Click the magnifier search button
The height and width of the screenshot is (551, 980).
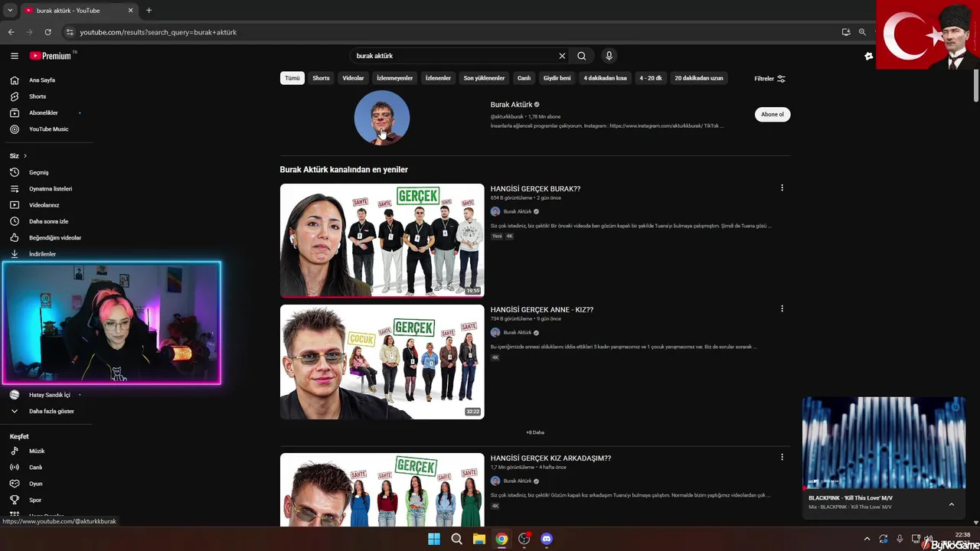pos(582,56)
